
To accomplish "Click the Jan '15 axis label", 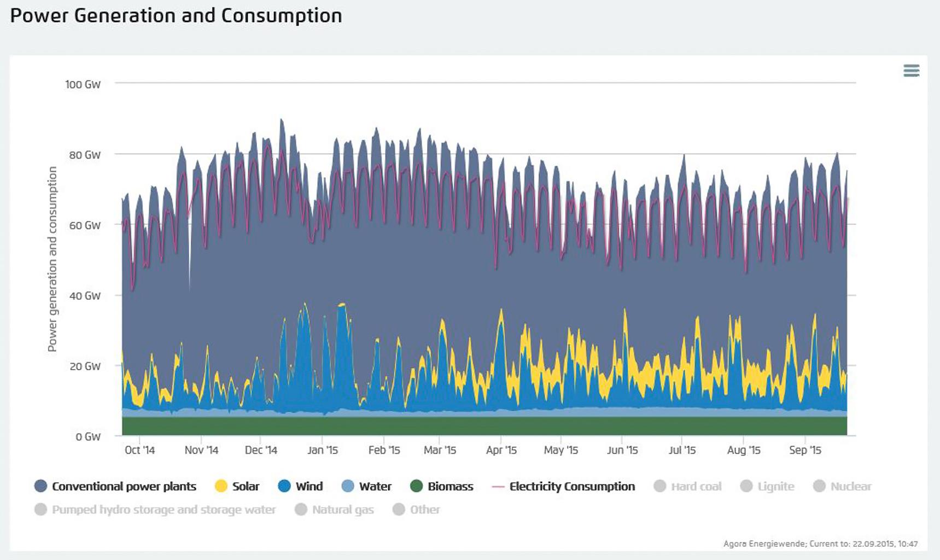I will click(323, 450).
